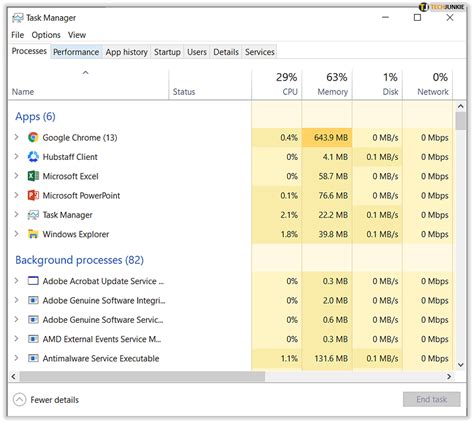This screenshot has width=474, height=423.
Task: Click the AMD External Events Service icon
Action: point(33,339)
